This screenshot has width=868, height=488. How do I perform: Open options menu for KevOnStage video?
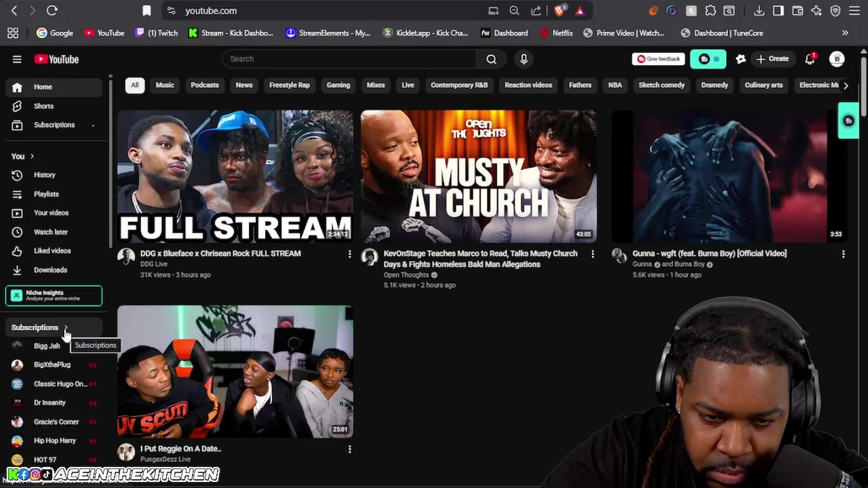click(593, 254)
